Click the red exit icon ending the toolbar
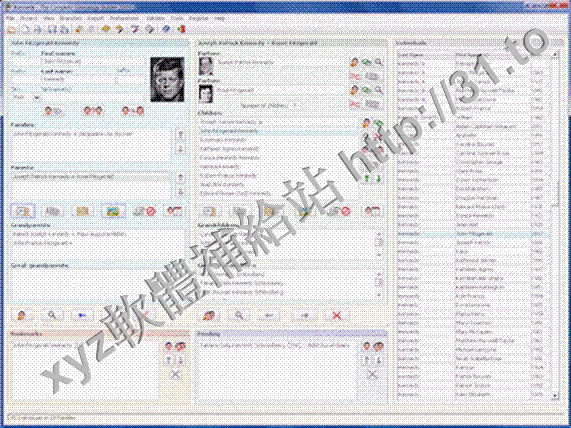This screenshot has width=571, height=428. pyautogui.click(x=181, y=29)
